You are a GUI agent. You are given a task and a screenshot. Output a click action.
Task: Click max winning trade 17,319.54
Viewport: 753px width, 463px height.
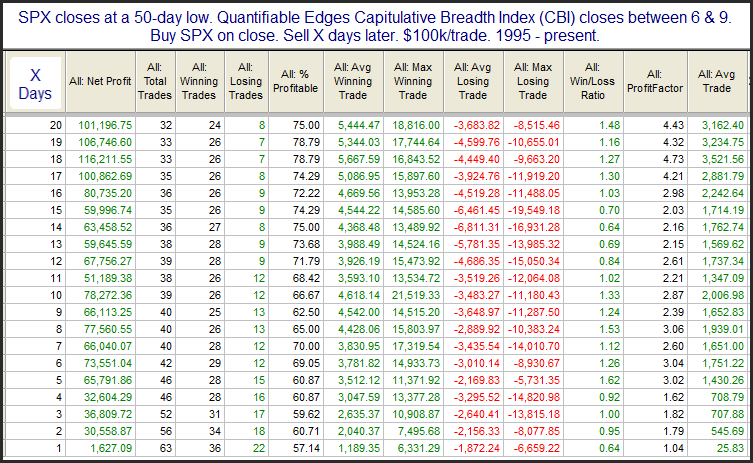click(416, 346)
